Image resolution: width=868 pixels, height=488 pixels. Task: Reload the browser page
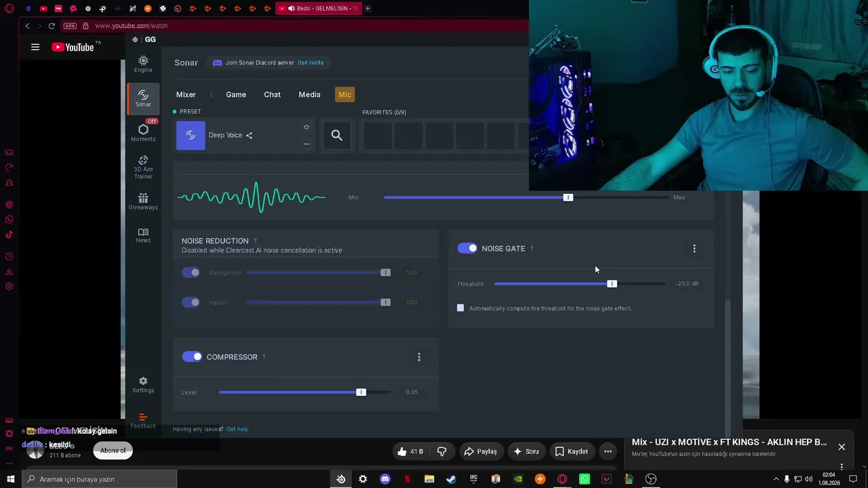pos(52,26)
